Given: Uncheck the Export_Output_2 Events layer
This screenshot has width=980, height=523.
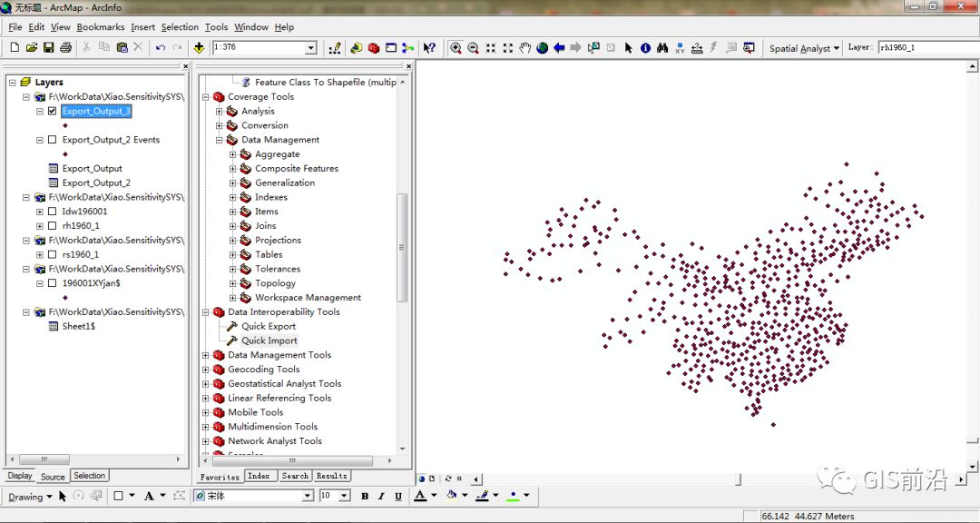Looking at the screenshot, I should (51, 140).
